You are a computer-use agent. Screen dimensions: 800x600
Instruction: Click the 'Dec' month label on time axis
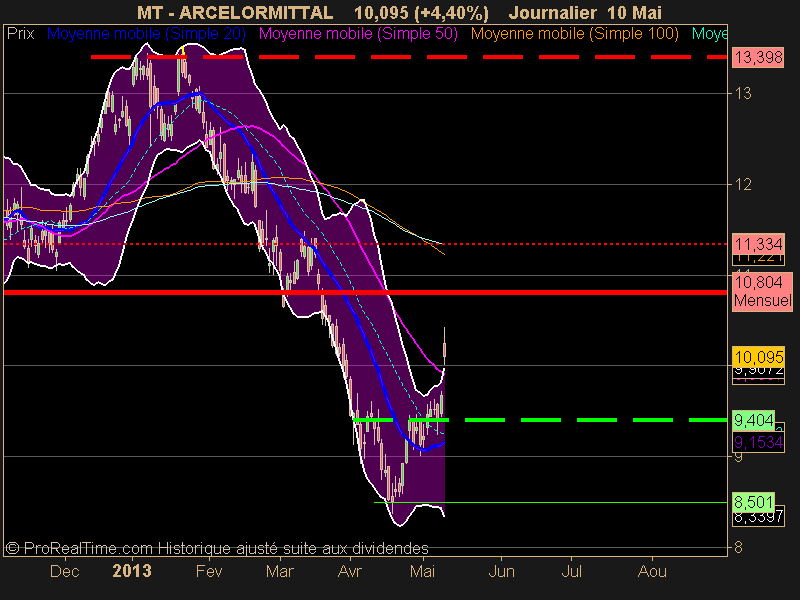click(x=64, y=571)
